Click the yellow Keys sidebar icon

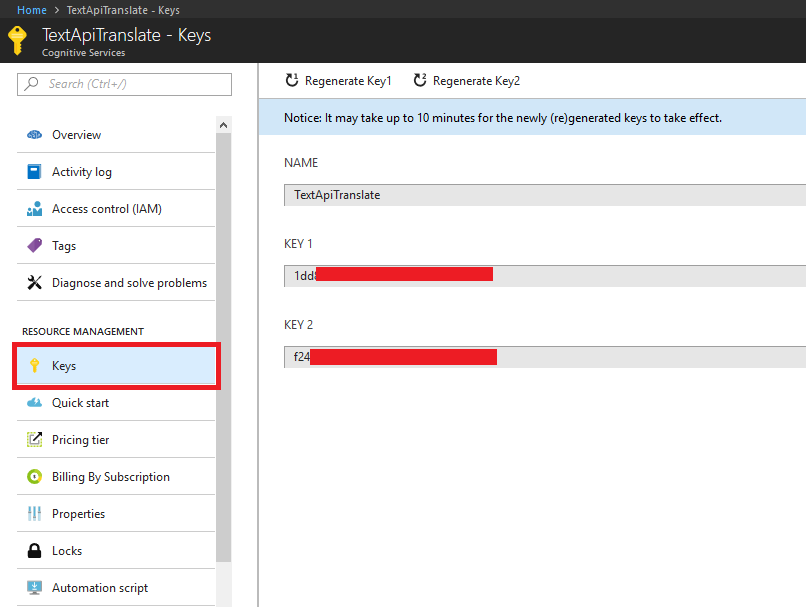point(34,365)
